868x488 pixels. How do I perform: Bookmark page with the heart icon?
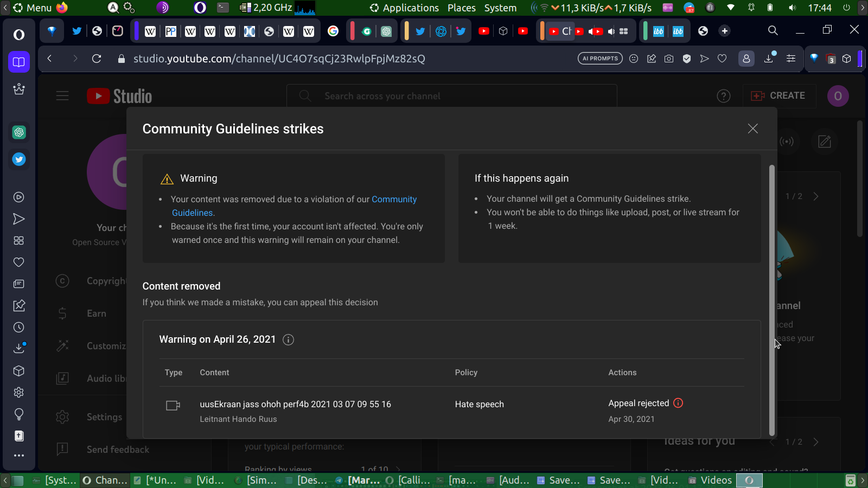point(722,59)
